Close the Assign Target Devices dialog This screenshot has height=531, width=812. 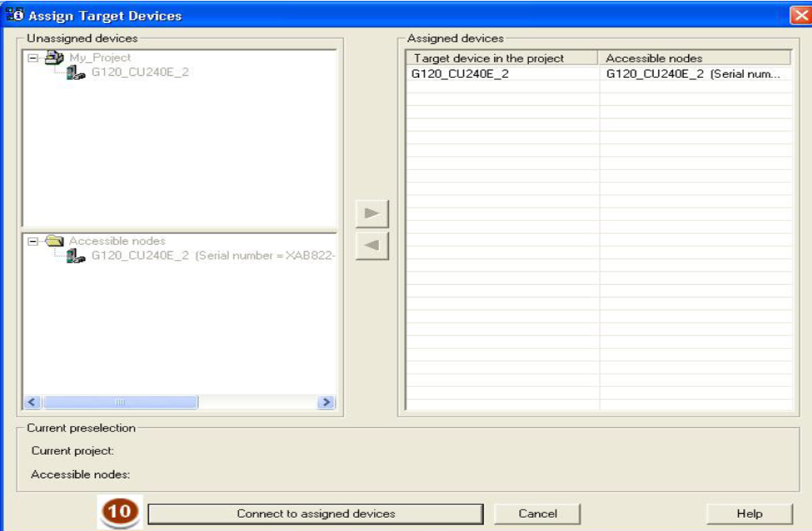click(x=800, y=15)
